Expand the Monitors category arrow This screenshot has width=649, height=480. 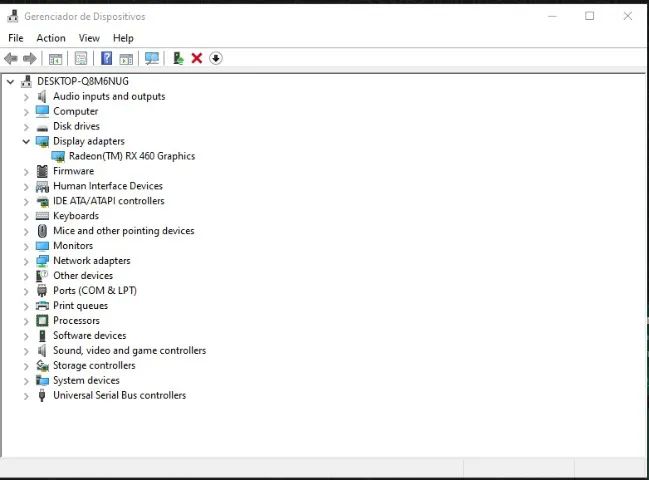(26, 247)
